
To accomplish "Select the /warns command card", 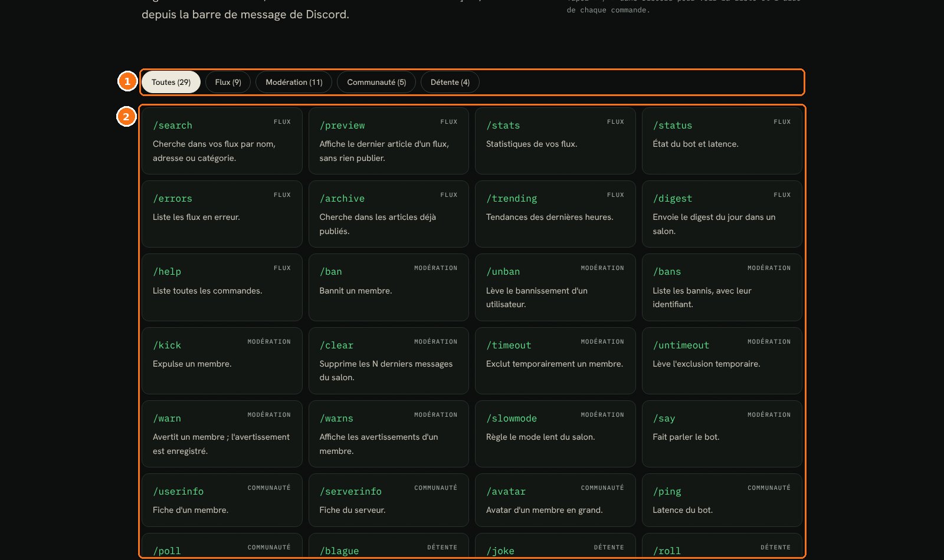I will (389, 434).
